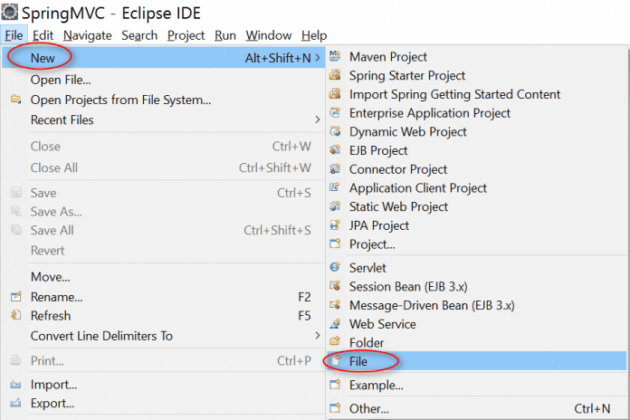Choose File from the New submenu

pyautogui.click(x=359, y=361)
